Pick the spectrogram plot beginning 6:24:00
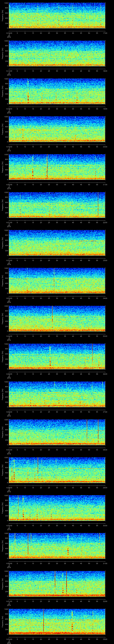The image size is (114, 644). [x=57, y=319]
